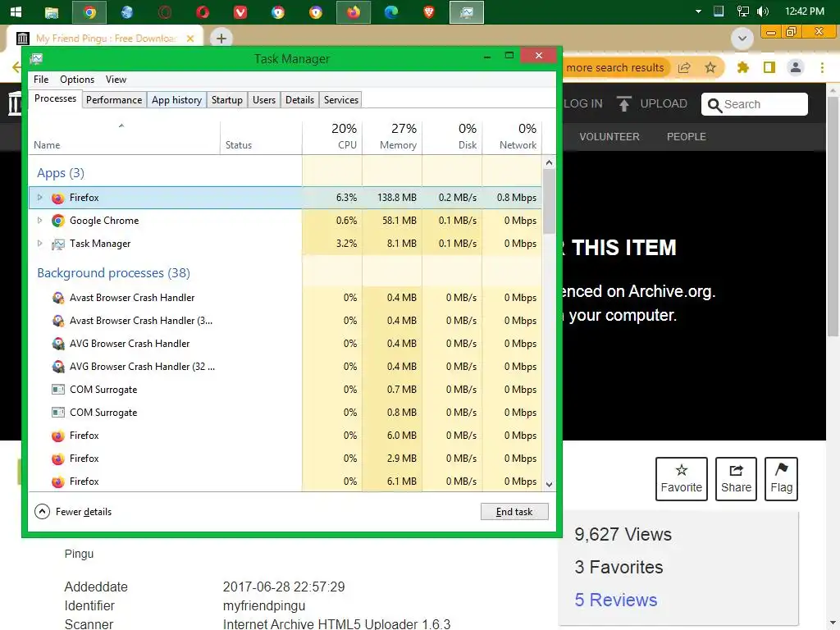Launch Microsoft Edge from the taskbar

[x=391, y=12]
